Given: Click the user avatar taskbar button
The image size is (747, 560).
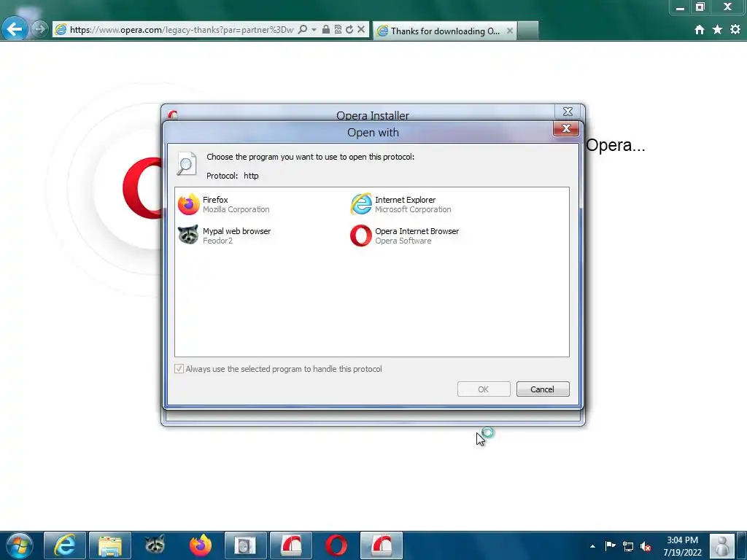Looking at the screenshot, I should [721, 545].
